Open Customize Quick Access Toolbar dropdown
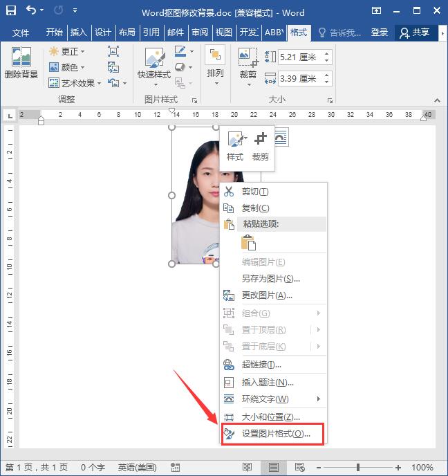This screenshot has height=476, width=448. point(75,10)
